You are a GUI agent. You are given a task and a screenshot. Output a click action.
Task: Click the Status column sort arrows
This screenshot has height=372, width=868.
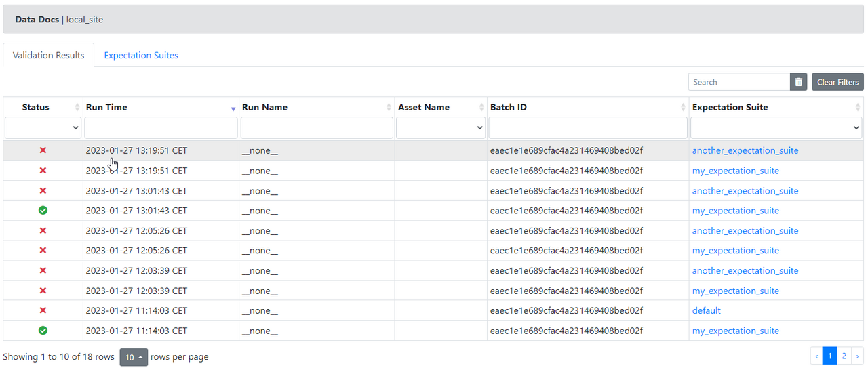point(77,108)
